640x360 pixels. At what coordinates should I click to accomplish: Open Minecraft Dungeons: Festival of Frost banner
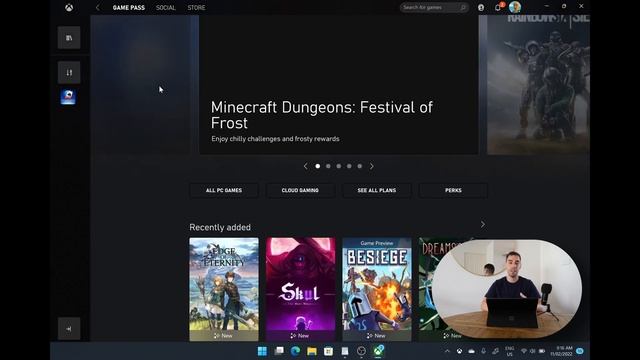coord(338,84)
